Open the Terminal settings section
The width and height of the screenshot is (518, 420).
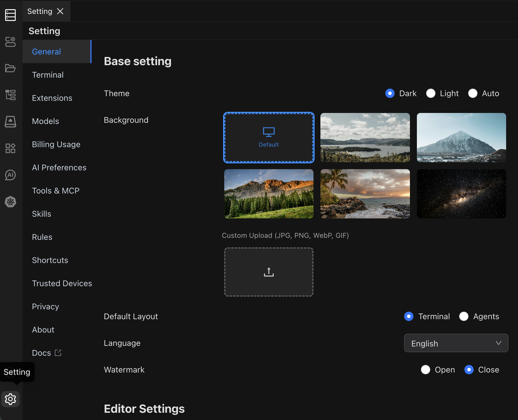click(48, 75)
